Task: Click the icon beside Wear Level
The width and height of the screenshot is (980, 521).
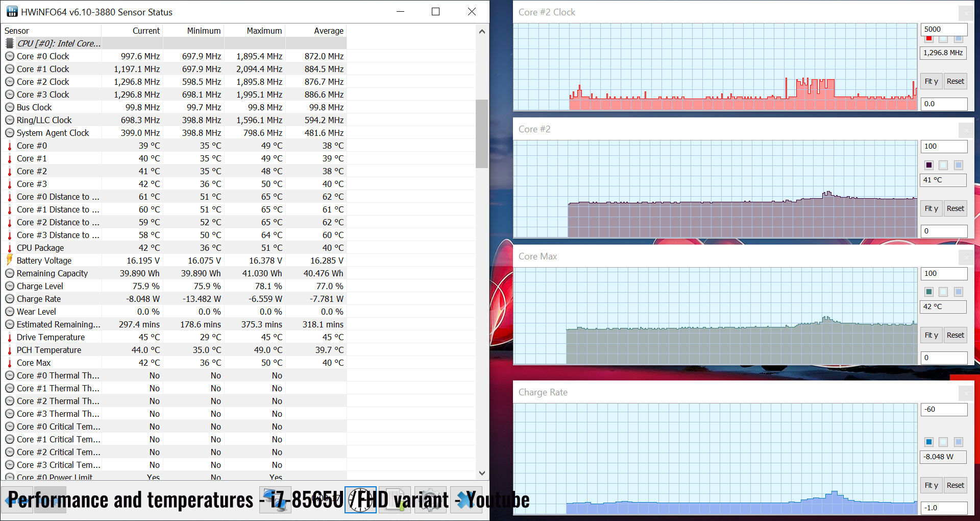Action: [x=10, y=312]
